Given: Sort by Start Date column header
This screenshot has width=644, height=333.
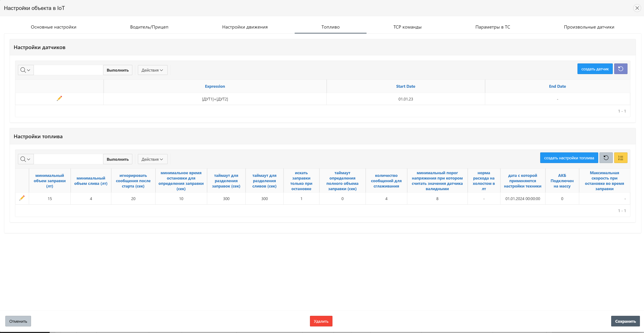Looking at the screenshot, I should click(405, 86).
